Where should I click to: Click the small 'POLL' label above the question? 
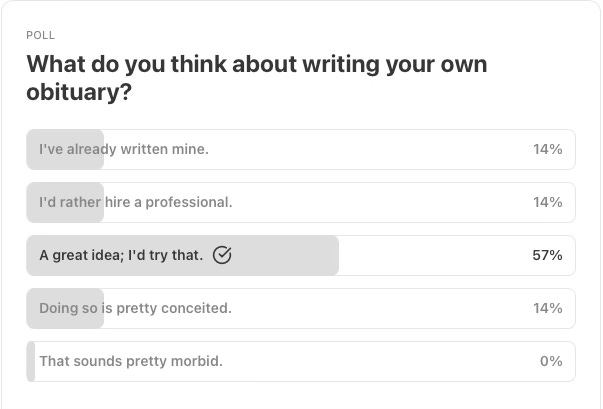[40, 35]
